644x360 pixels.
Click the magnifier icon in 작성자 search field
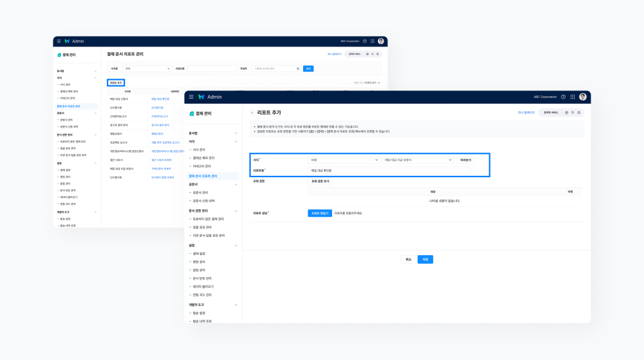(297, 68)
